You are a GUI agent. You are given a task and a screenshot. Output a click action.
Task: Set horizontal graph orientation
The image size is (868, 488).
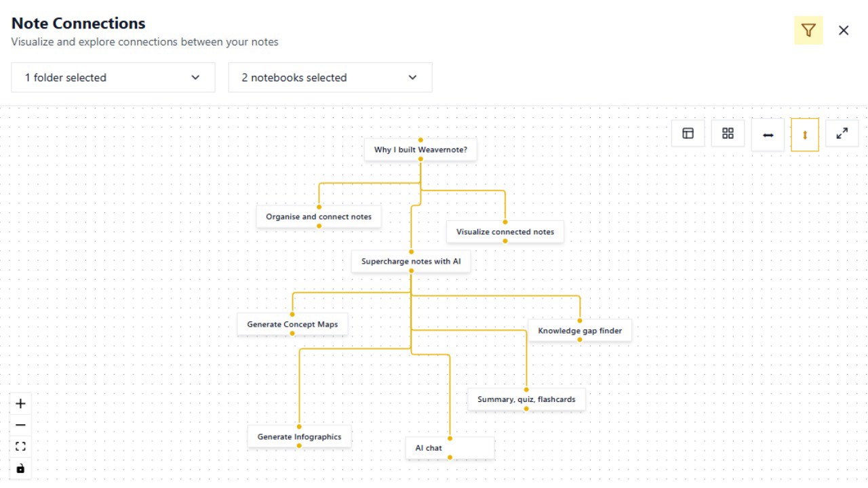coord(768,135)
